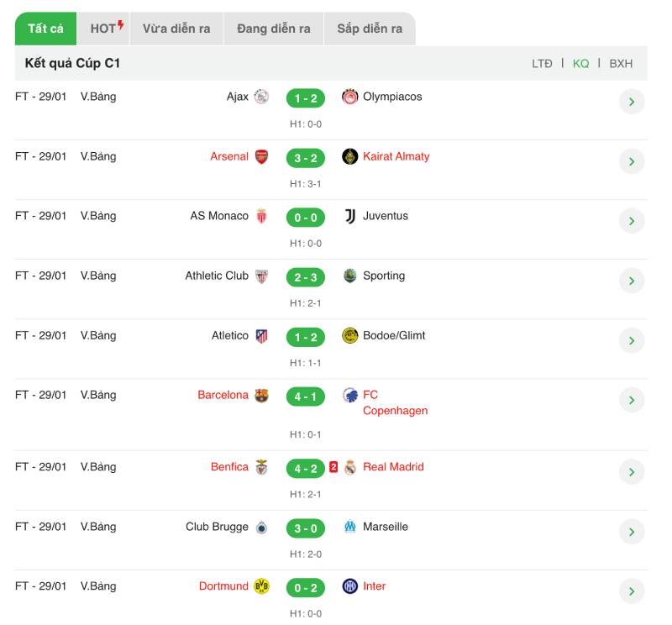Click the FC Copenhagen club crest
Viewport: 672px width, 625px height.
(x=349, y=395)
